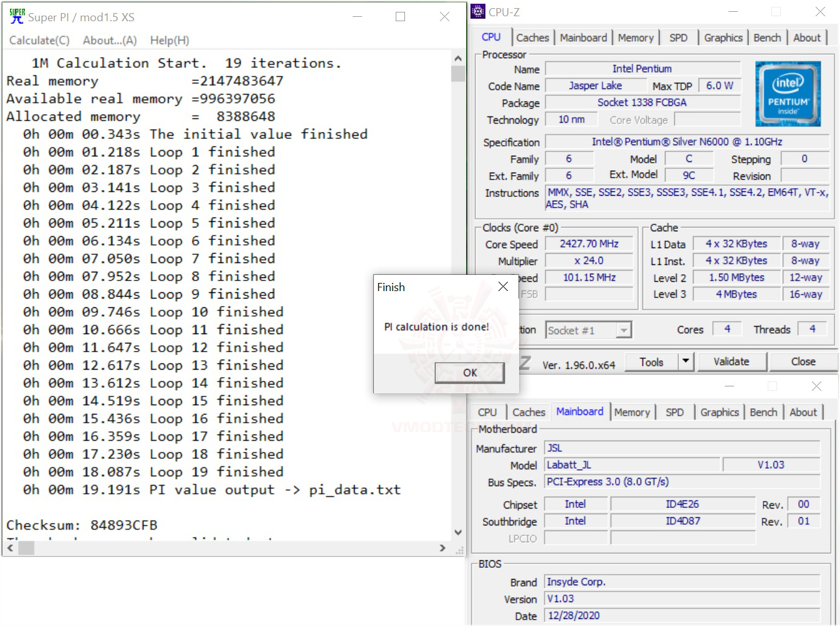The height and width of the screenshot is (627, 840).
Task: Open the Tools dropdown arrow in CPU-Z
Action: (685, 361)
